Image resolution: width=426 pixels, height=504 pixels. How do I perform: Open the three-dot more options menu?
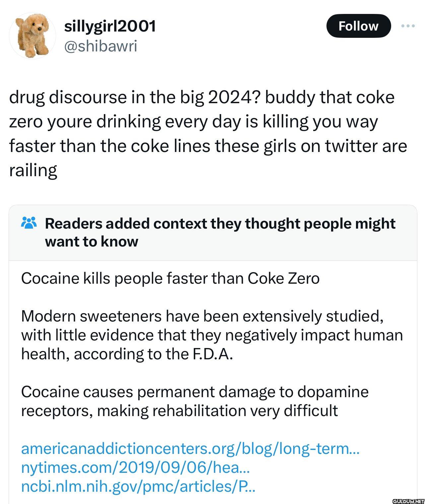(x=409, y=26)
